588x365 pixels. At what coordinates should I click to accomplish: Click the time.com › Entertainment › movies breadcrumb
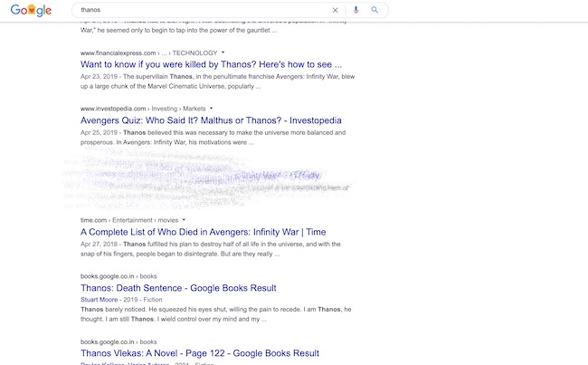[128, 219]
